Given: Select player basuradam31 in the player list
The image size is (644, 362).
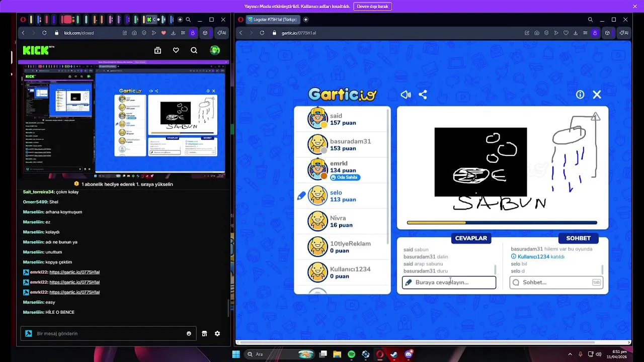Looking at the screenshot, I should [x=342, y=144].
